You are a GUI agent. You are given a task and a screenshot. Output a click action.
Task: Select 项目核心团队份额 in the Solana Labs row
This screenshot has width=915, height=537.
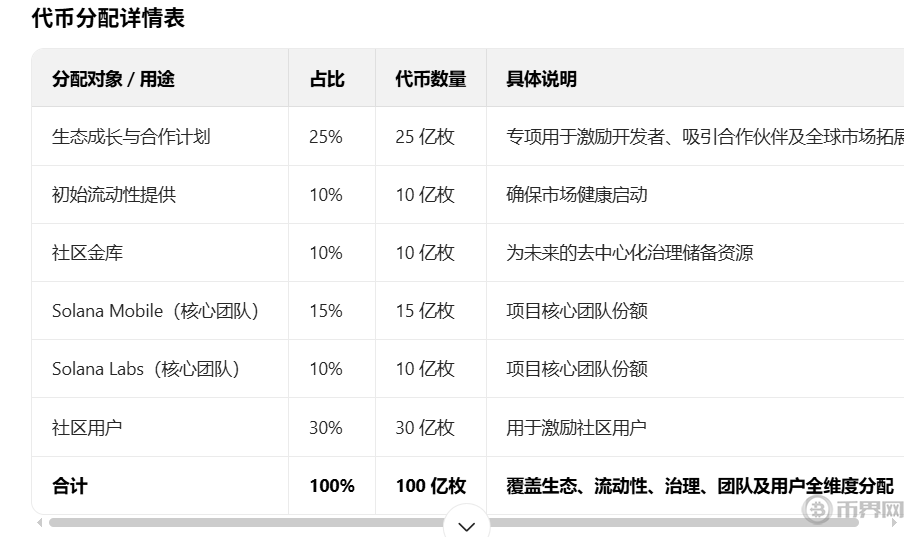tap(577, 369)
